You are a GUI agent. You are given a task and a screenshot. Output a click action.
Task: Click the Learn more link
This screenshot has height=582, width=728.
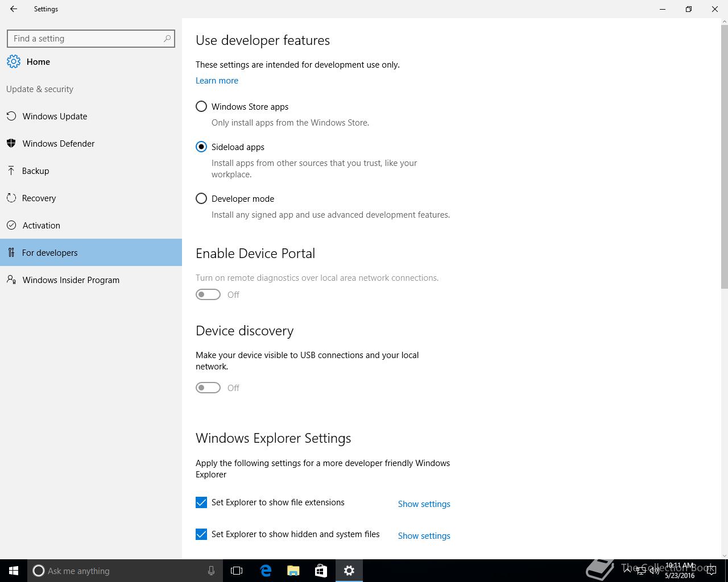point(217,81)
